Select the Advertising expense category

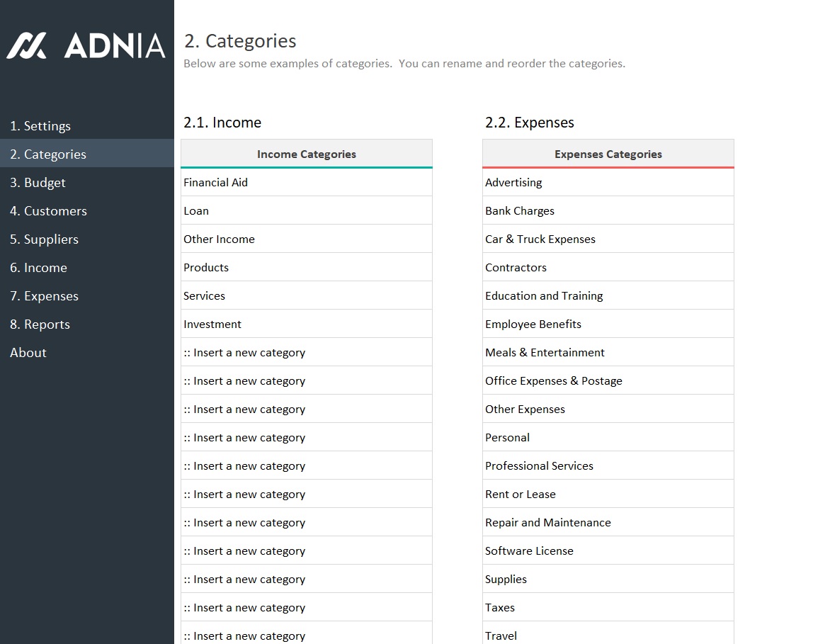pos(608,183)
